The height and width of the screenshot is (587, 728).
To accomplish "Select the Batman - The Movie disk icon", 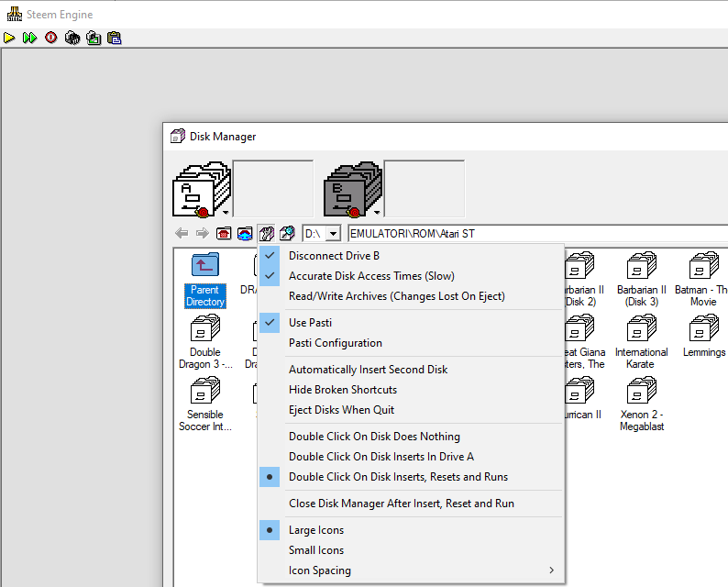I will (704, 265).
